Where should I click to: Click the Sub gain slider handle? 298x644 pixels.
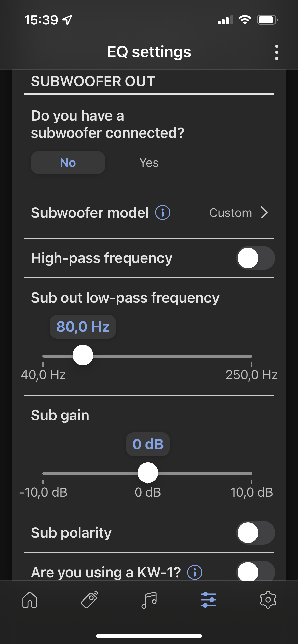pyautogui.click(x=148, y=473)
